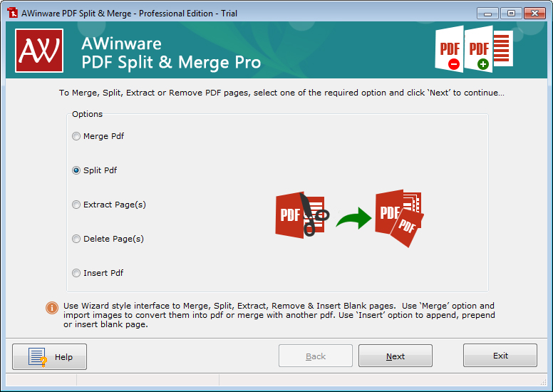Select the Split Pdf radio option
The height and width of the screenshot is (392, 553).
pos(95,170)
